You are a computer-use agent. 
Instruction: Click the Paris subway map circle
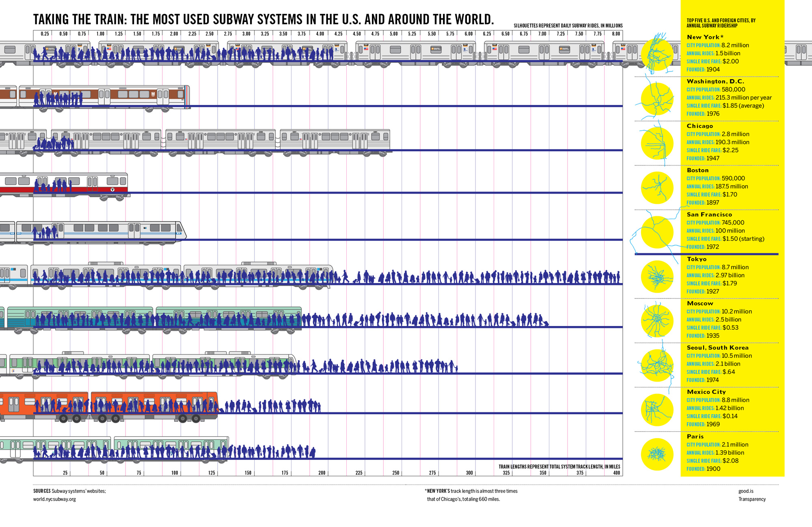(x=657, y=454)
